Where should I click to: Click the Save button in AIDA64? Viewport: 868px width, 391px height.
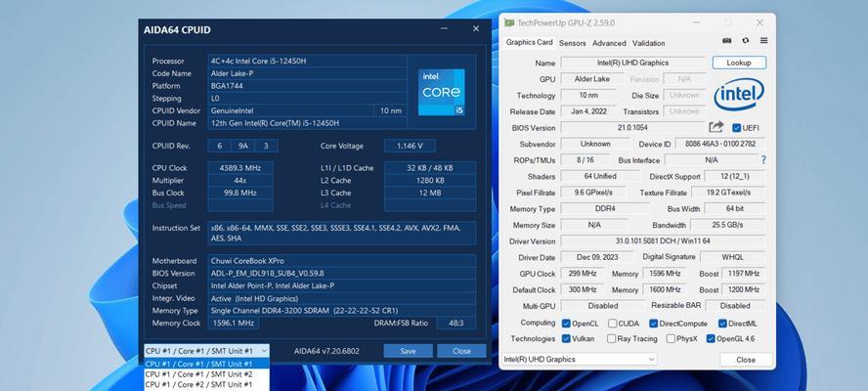(408, 351)
